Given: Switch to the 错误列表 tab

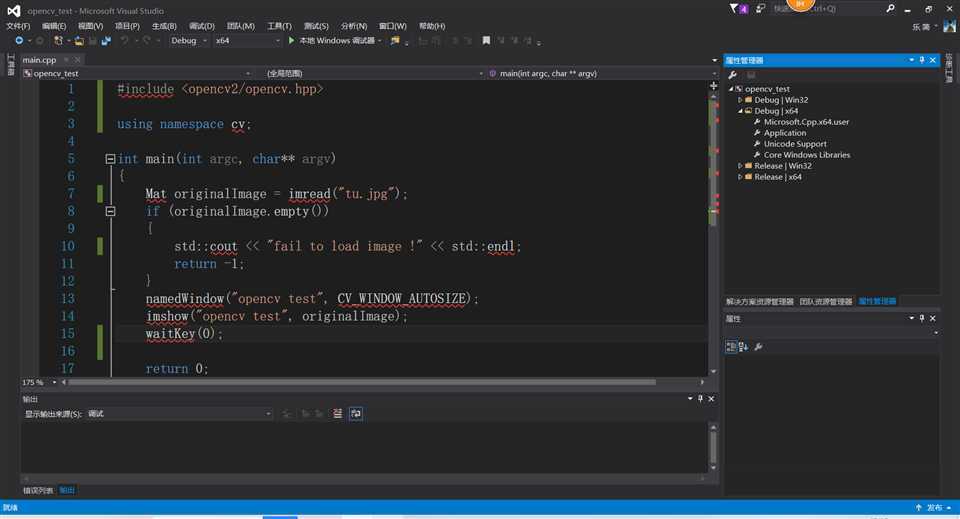Looking at the screenshot, I should pyautogui.click(x=39, y=490).
